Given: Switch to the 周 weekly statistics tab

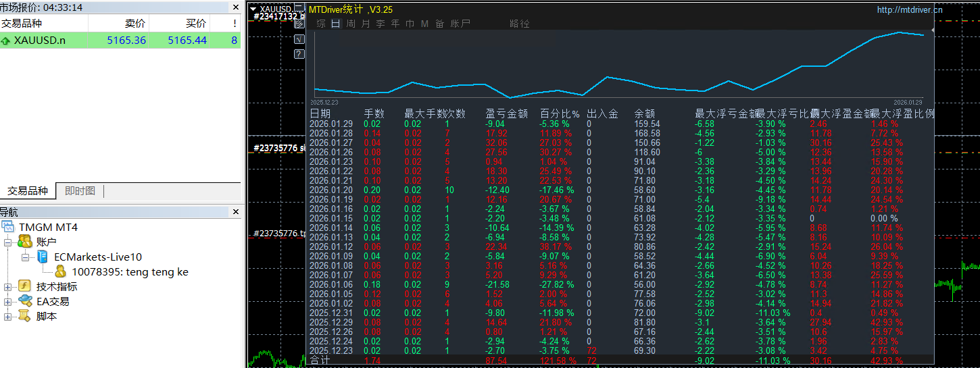Looking at the screenshot, I should (351, 24).
